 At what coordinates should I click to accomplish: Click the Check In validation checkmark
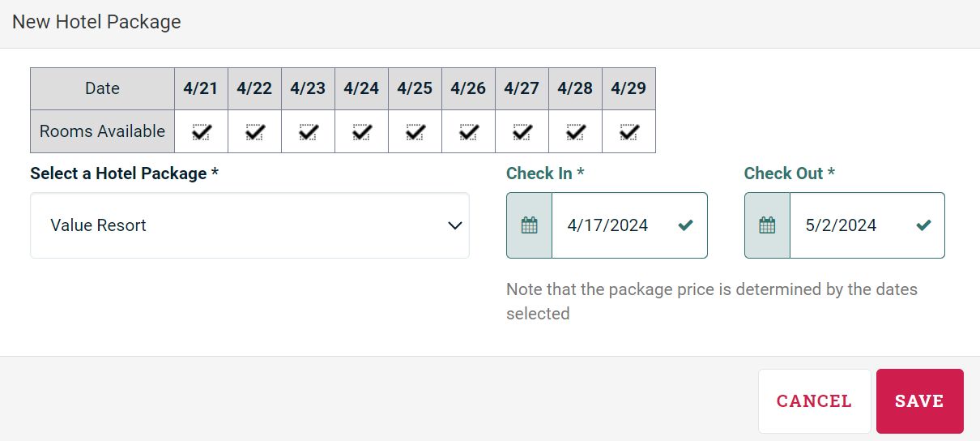[686, 225]
